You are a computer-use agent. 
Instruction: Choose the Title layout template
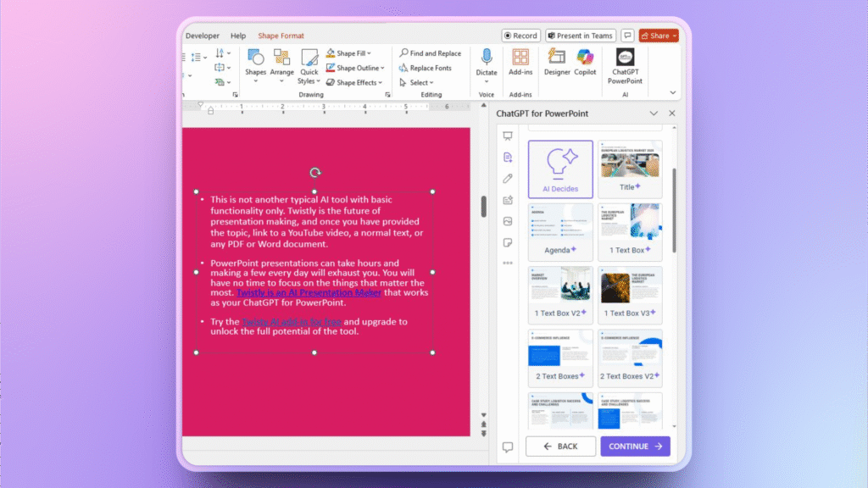[630, 168]
